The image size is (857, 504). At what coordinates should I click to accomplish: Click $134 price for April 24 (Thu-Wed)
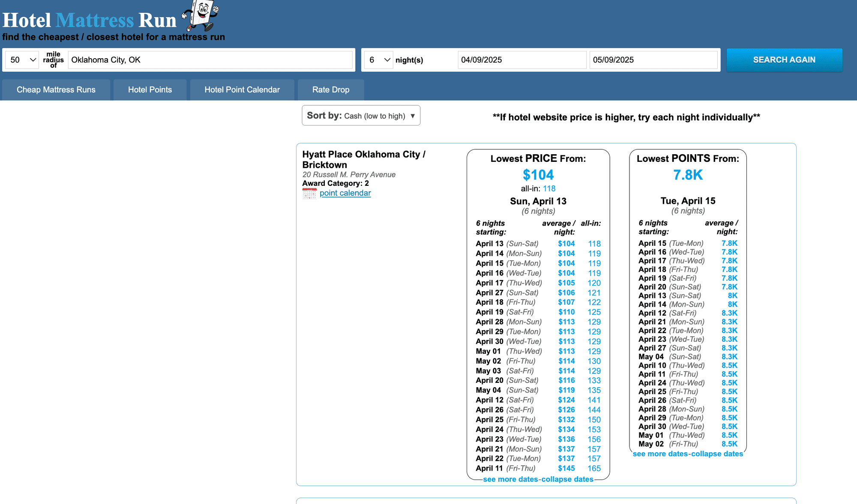566,429
